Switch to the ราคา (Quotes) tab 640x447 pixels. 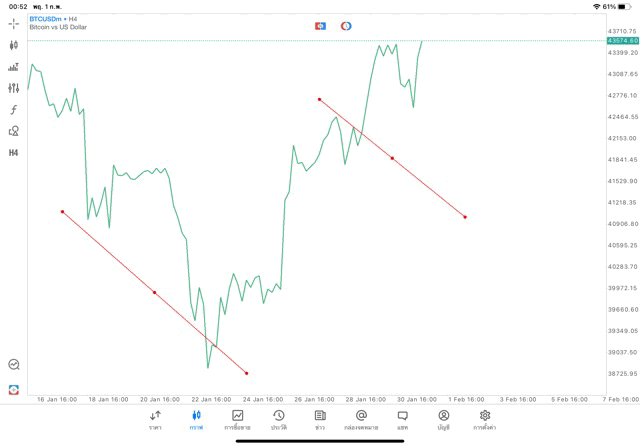(155, 420)
